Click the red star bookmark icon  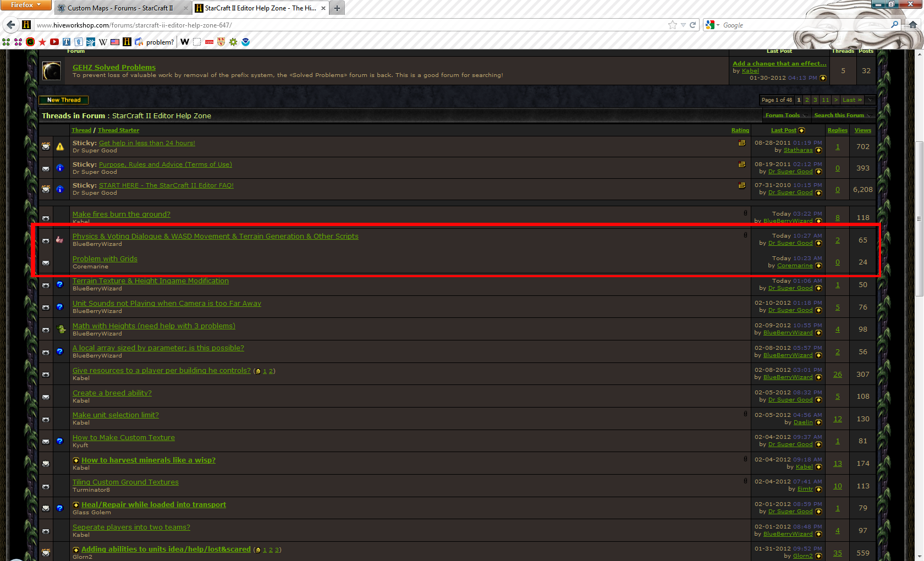pos(42,42)
